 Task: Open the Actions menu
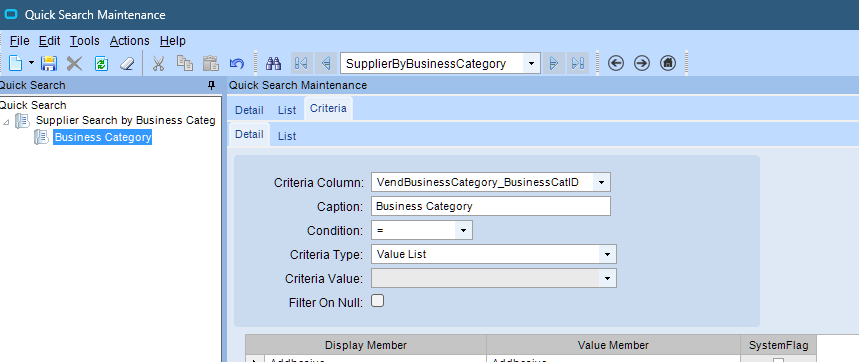(x=129, y=41)
